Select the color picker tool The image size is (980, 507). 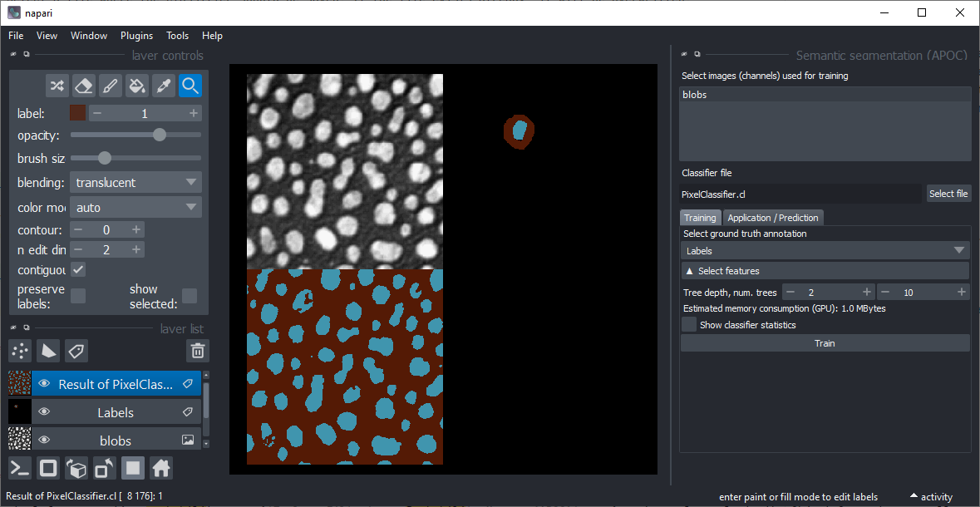[163, 86]
